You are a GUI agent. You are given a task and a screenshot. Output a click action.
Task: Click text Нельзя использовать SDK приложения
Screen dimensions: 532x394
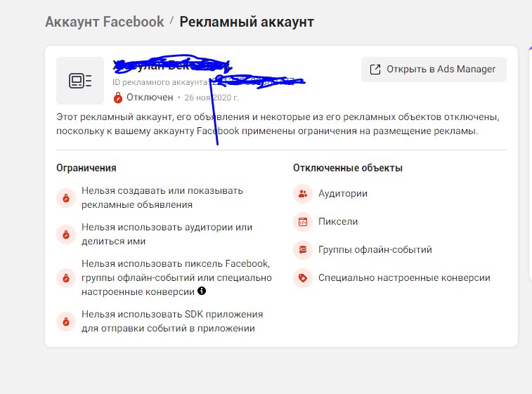(172, 322)
